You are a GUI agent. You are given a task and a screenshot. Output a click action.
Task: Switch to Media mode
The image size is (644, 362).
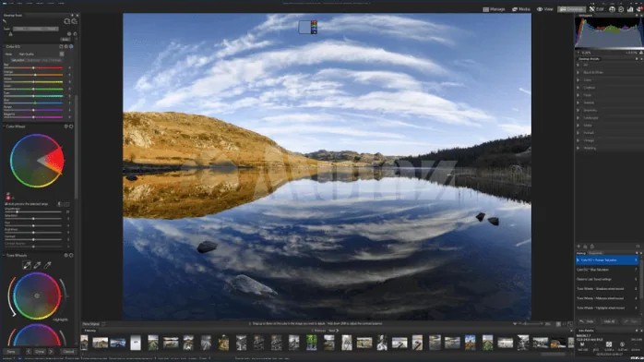pyautogui.click(x=520, y=9)
